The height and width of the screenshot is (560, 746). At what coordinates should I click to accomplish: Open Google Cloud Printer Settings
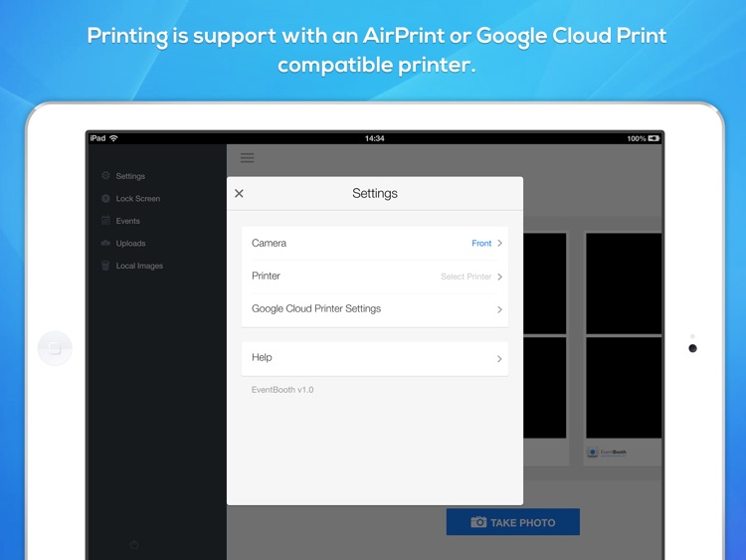[x=375, y=309]
